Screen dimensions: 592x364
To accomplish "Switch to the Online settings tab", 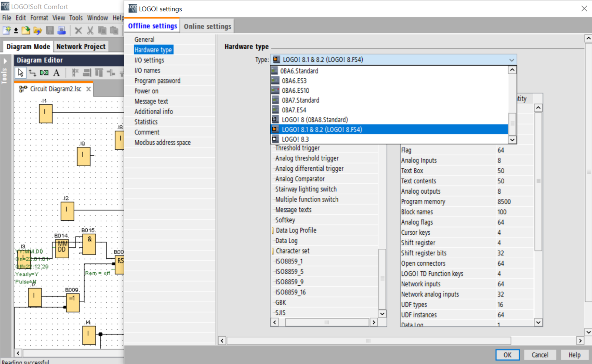I will point(207,26).
